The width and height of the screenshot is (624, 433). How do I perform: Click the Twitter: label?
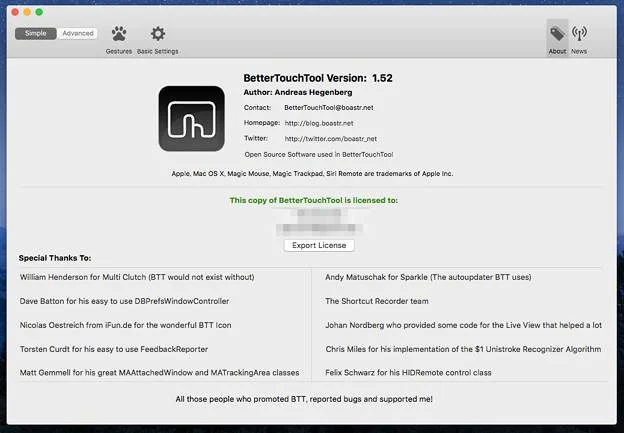256,138
